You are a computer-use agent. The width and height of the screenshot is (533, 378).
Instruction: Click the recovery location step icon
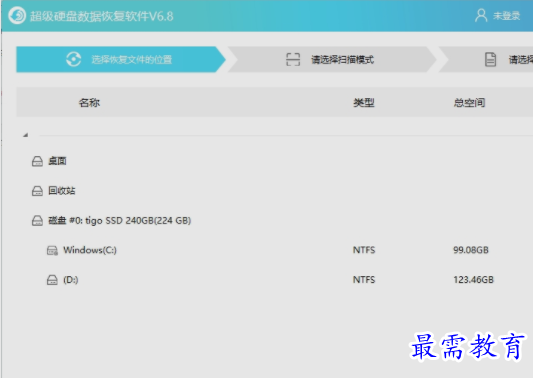74,59
